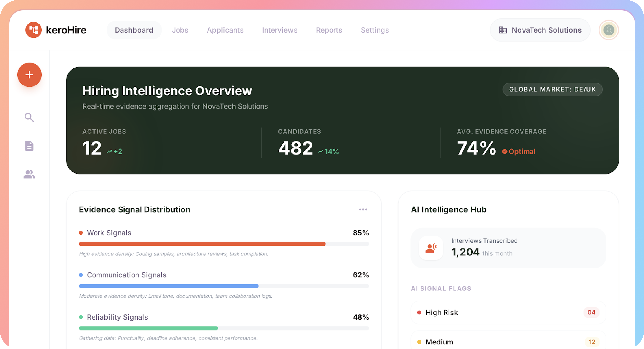Screen dimensions: 644x349
Task: Open Evidence Signal Distribution three-dot menu
Action: 363,209
